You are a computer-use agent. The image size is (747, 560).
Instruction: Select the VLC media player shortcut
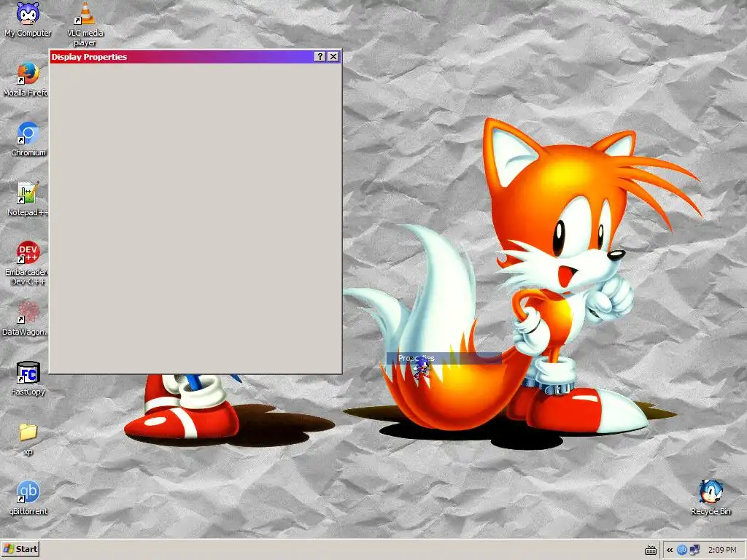point(85,24)
